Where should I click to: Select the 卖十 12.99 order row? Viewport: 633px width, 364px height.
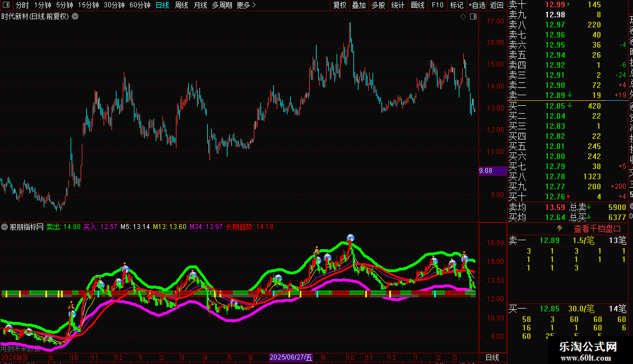pyautogui.click(x=567, y=5)
